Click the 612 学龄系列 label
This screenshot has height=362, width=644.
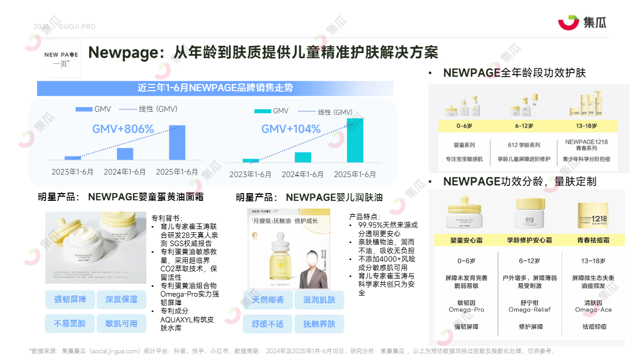524,145
